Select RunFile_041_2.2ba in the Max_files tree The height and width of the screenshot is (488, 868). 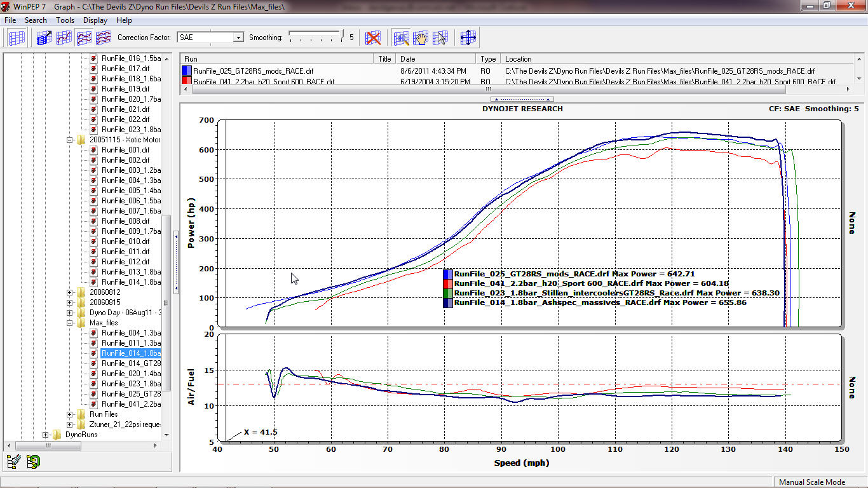pos(130,404)
